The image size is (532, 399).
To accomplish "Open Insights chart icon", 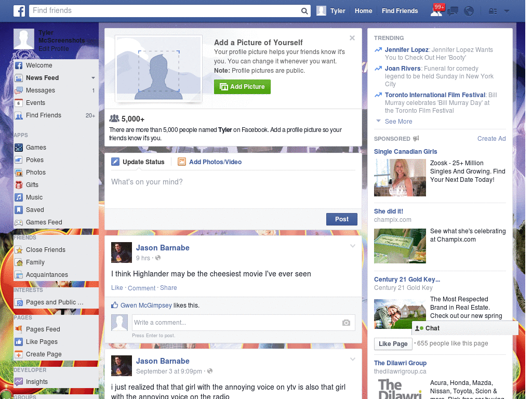I will 19,382.
